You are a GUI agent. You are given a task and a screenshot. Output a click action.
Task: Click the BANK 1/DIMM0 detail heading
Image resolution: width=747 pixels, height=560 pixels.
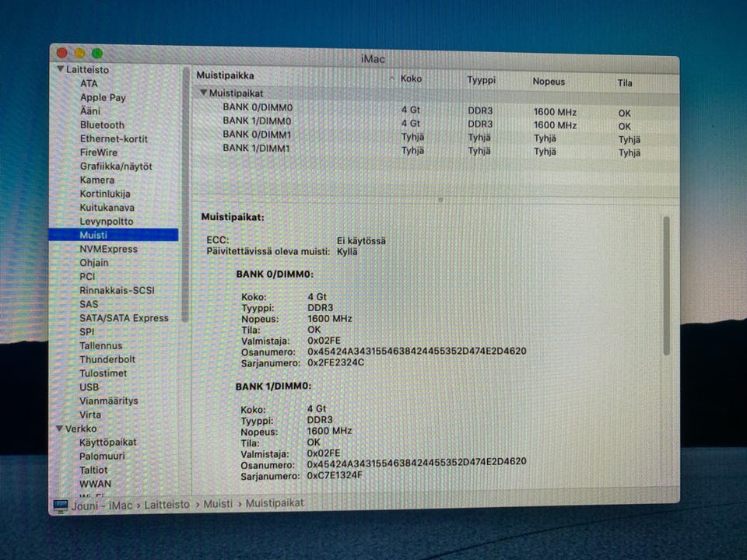point(273,387)
